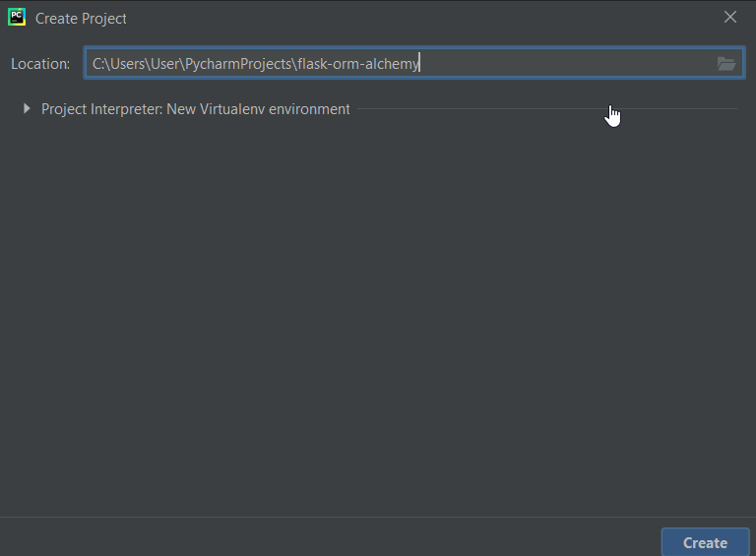Place cursor in the flask-orm-alchemy folder name
Image resolution: width=756 pixels, height=556 pixels.
(x=358, y=64)
